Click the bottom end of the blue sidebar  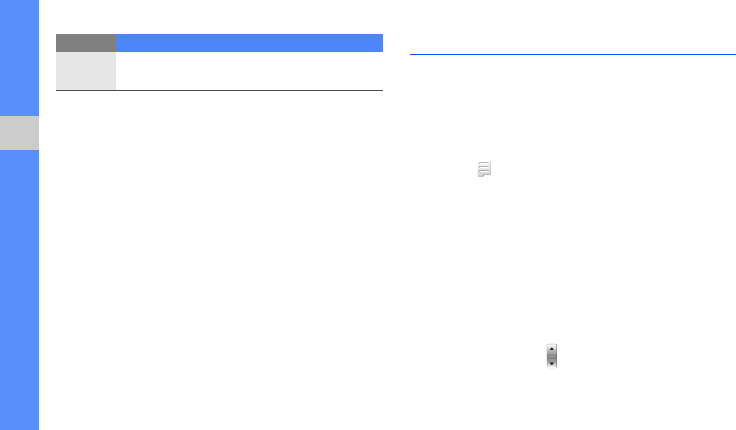[19, 424]
